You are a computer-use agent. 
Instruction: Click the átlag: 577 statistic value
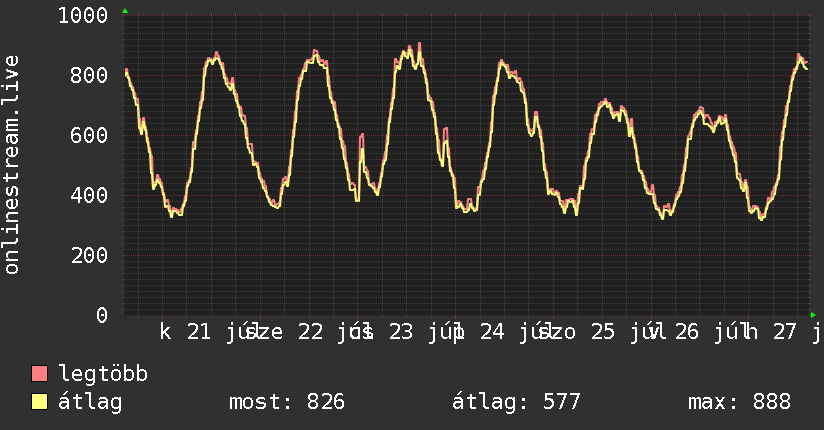pyautogui.click(x=516, y=402)
